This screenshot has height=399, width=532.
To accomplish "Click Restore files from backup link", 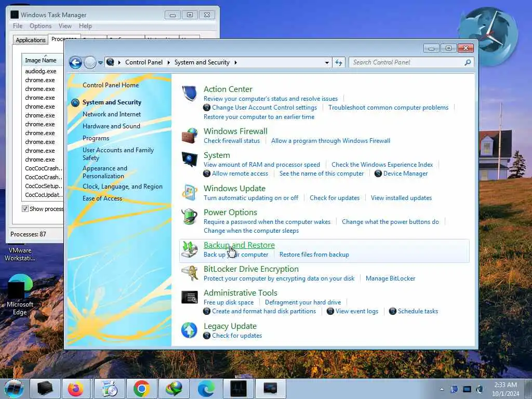I will 314,255.
